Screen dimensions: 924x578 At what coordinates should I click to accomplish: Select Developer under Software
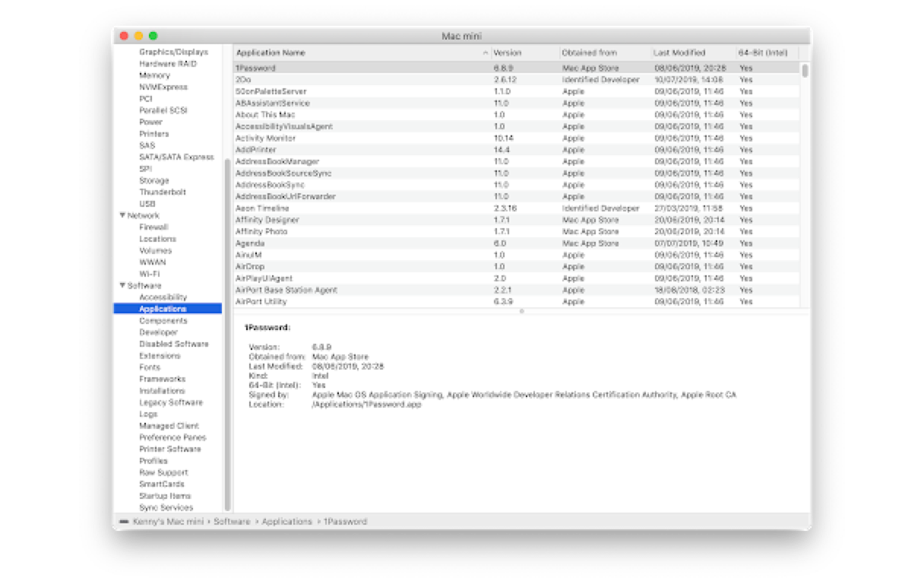coord(158,332)
